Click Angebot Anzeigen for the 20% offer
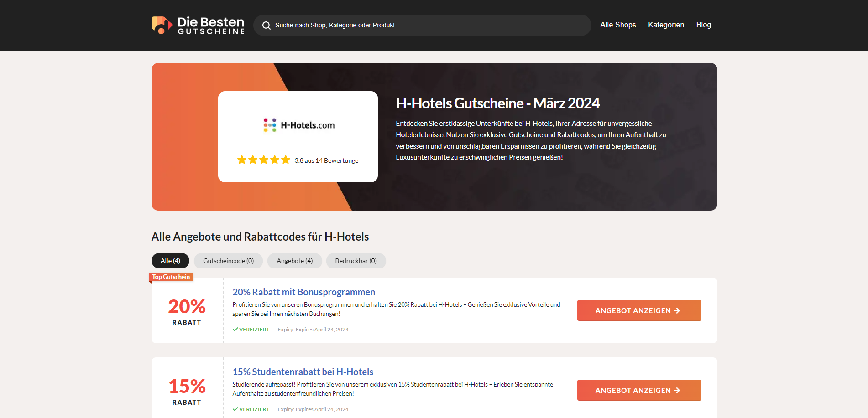 (639, 310)
